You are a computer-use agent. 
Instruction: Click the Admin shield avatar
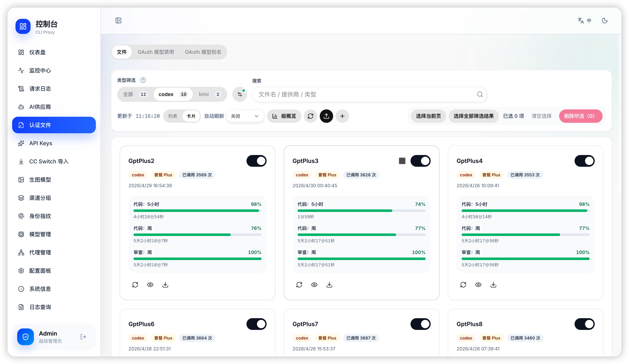(x=26, y=337)
